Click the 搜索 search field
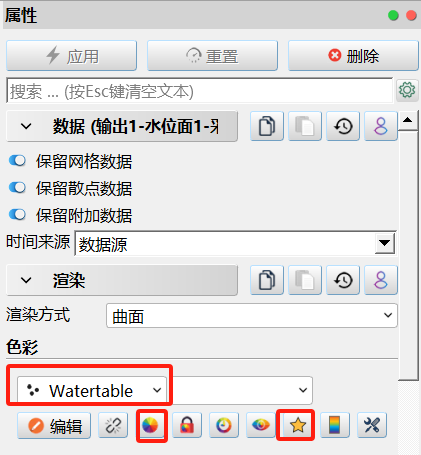This screenshot has width=421, height=455. (200, 91)
